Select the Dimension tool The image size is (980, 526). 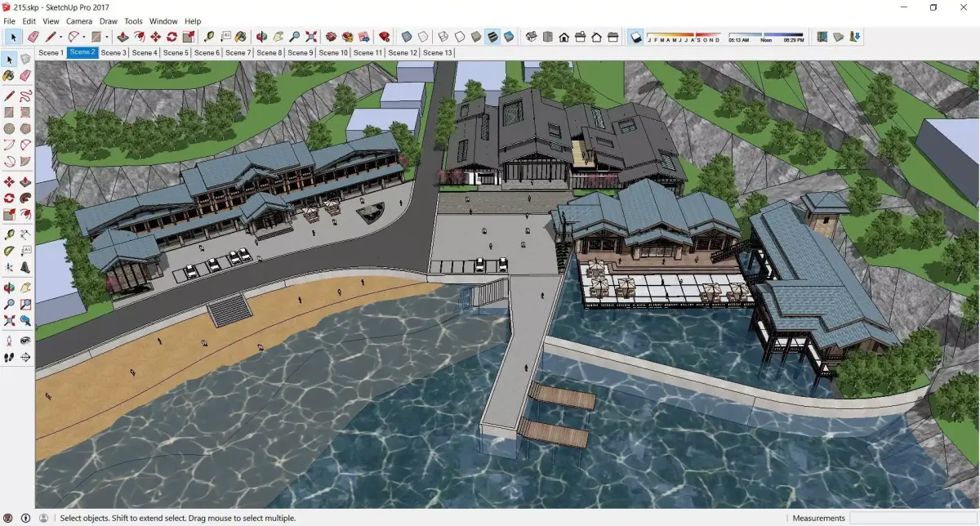pyautogui.click(x=25, y=234)
